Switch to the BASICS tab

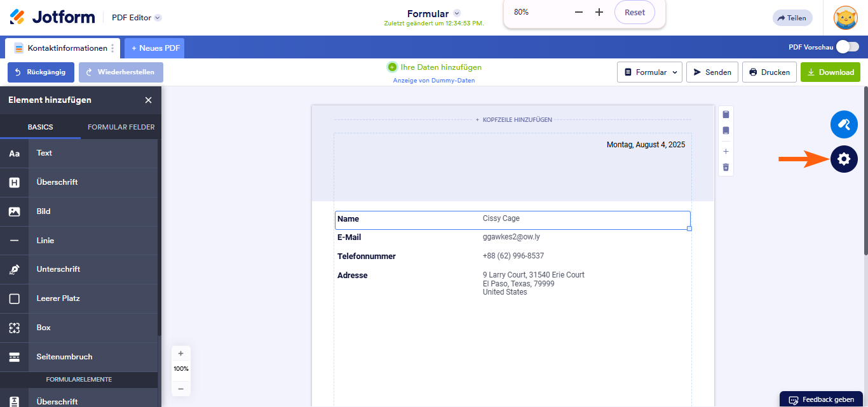tap(41, 127)
